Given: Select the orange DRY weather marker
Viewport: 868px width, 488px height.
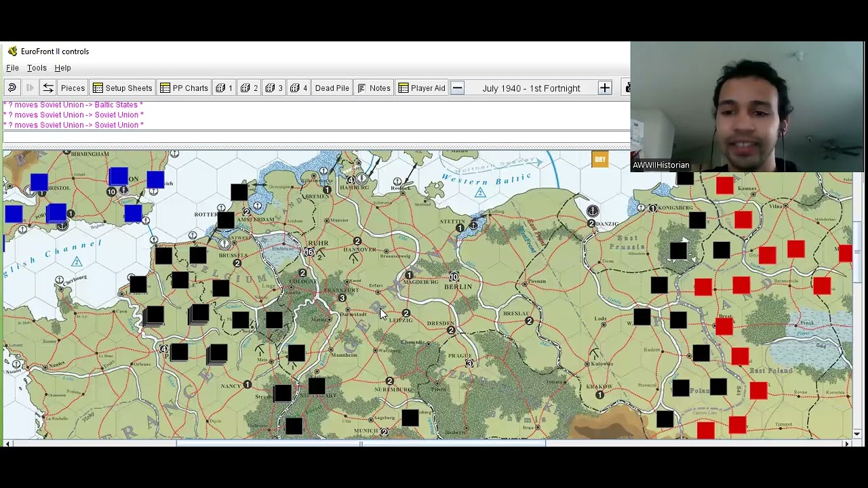Looking at the screenshot, I should coord(600,159).
